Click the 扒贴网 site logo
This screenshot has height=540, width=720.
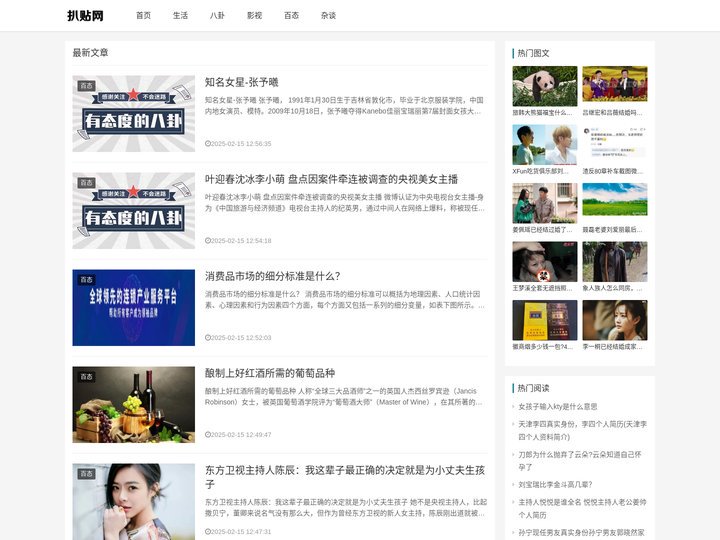coord(85,16)
